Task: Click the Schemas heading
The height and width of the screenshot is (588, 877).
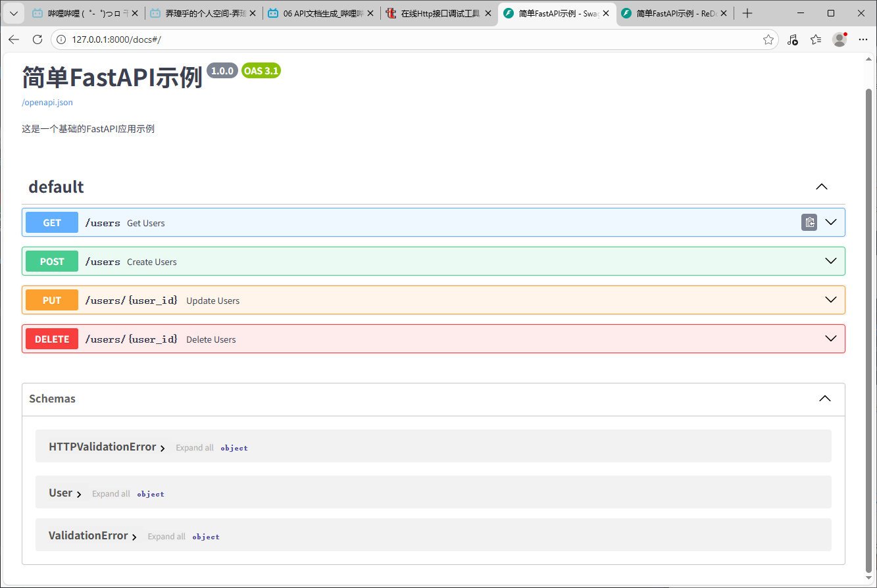Action: [x=53, y=399]
